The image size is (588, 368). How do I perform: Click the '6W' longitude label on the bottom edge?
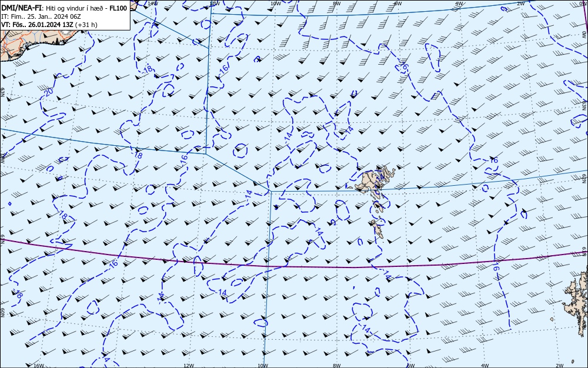410,366
